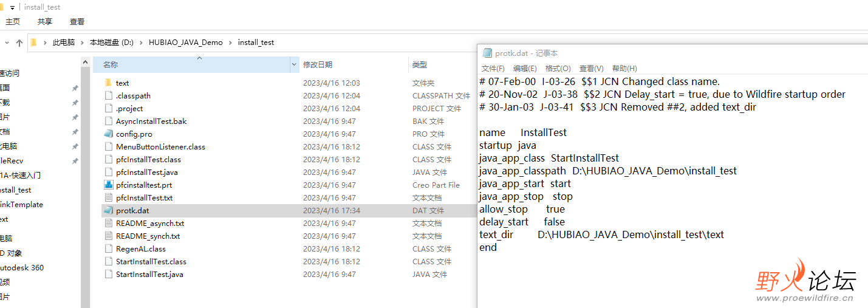Click 'name InstallTest' line in Notepad
The width and height of the screenshot is (868, 308).
(x=523, y=132)
